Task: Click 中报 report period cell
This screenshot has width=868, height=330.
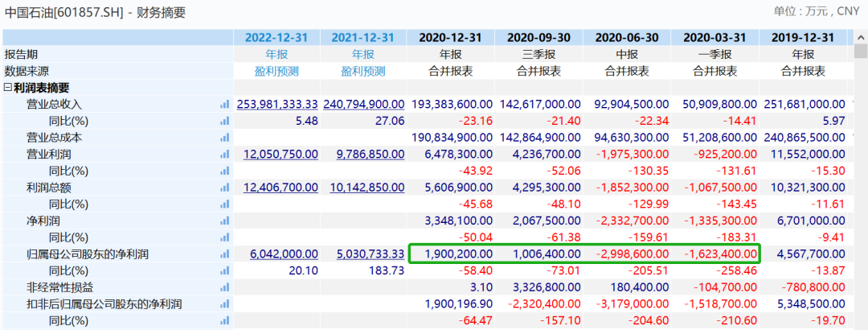Action: [627, 55]
